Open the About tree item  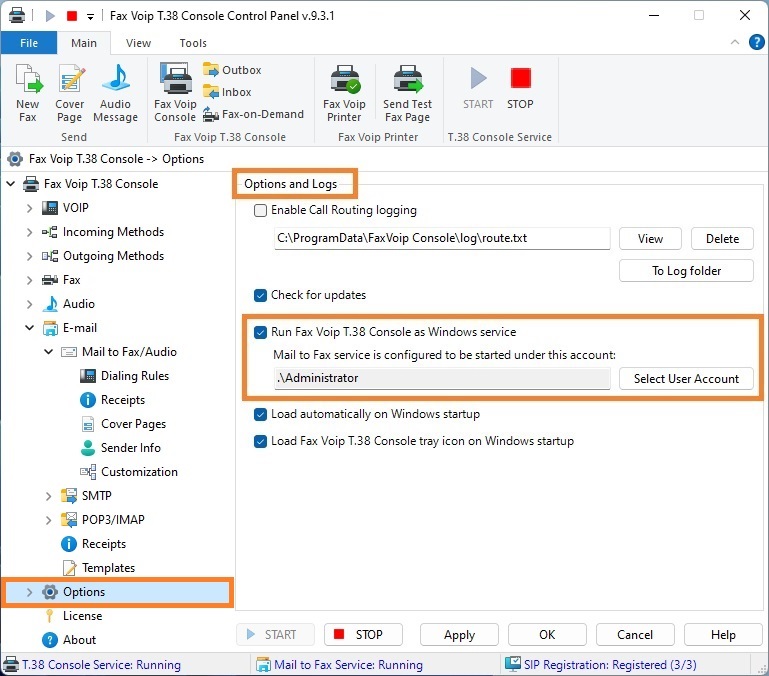(79, 641)
